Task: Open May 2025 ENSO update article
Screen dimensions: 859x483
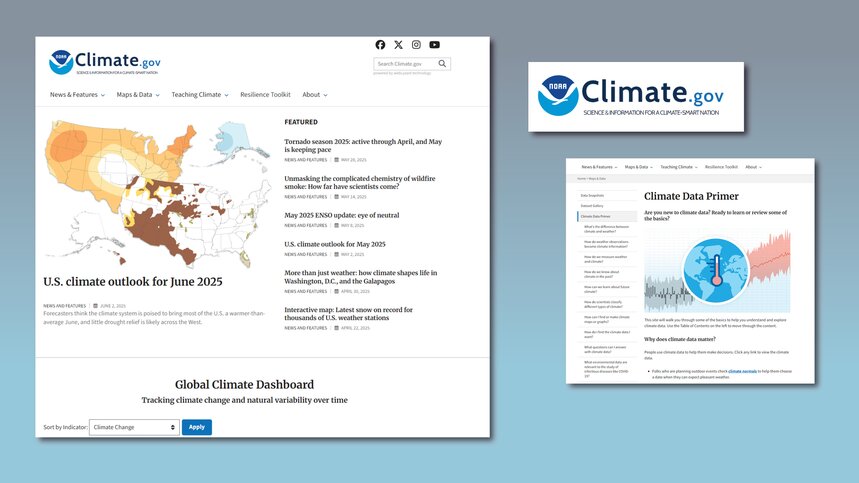Action: point(341,215)
